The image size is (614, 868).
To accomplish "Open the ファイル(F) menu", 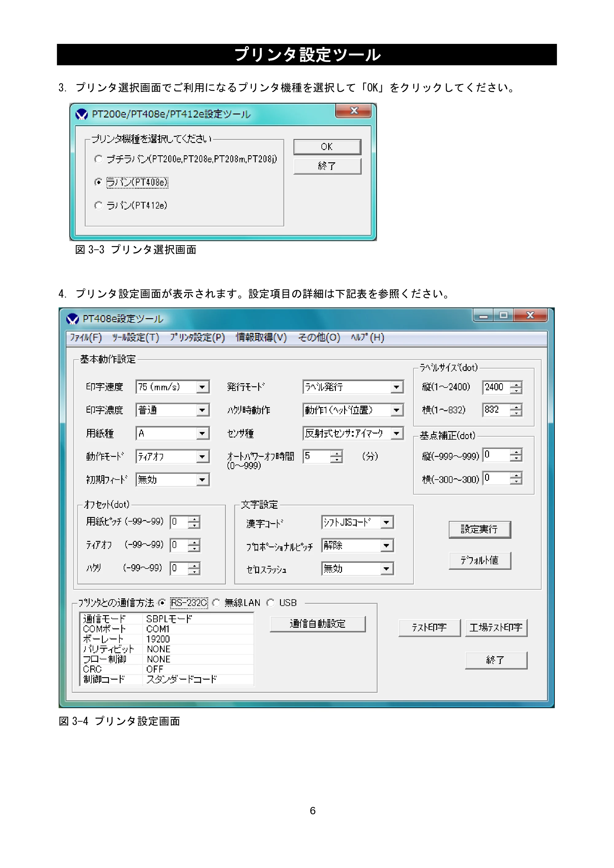I will [x=86, y=338].
